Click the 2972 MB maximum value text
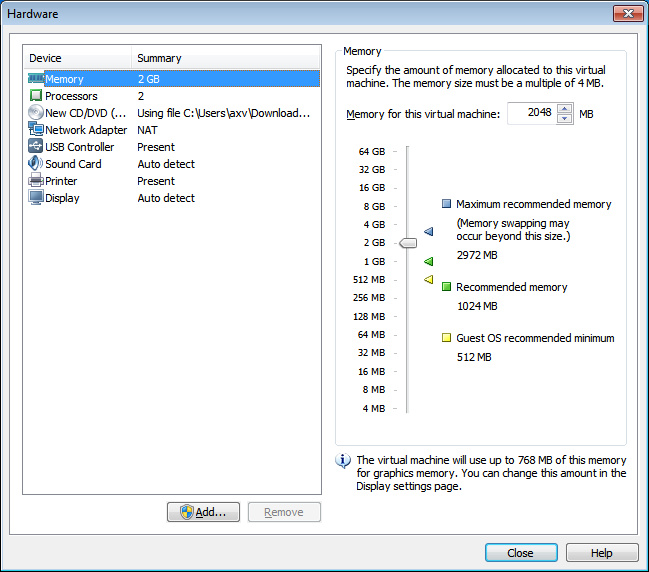649x572 pixels. (477, 255)
